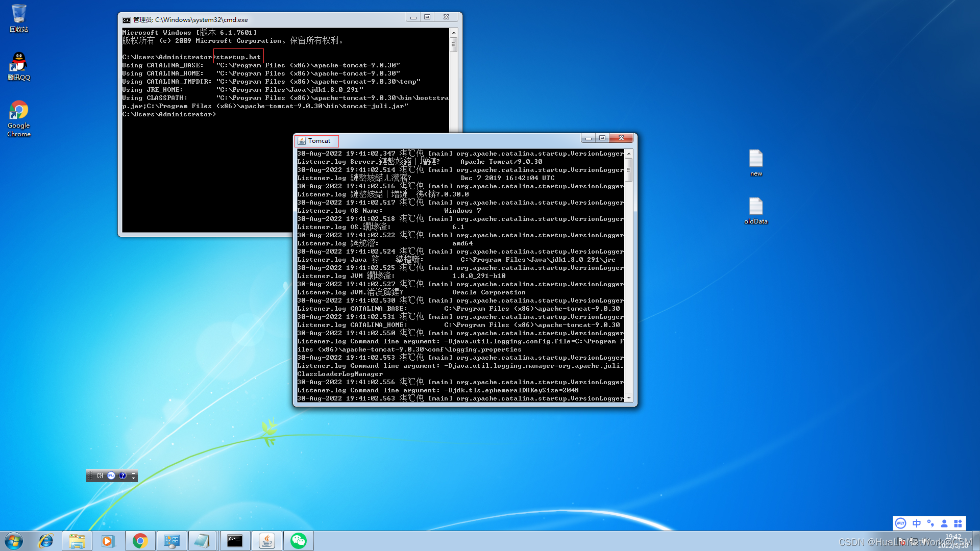The image size is (980, 551).
Task: Click the cmd.exe title bar icon
Action: [127, 20]
